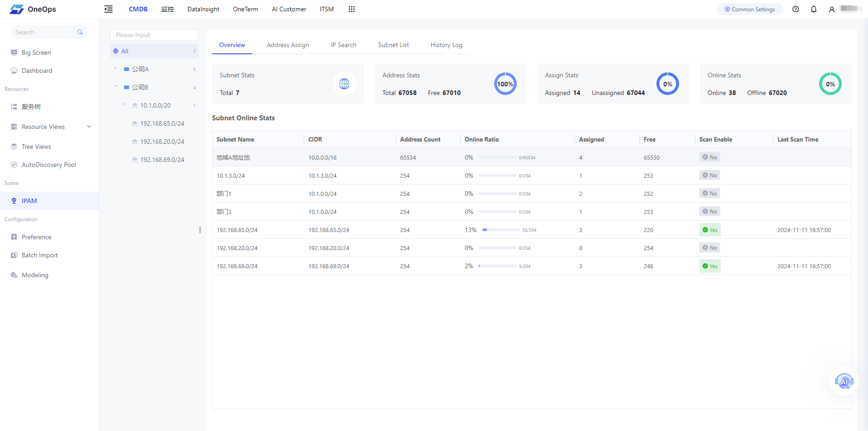Viewport: 868px width, 431px height.
Task: Open notifications bell icon
Action: 814,9
